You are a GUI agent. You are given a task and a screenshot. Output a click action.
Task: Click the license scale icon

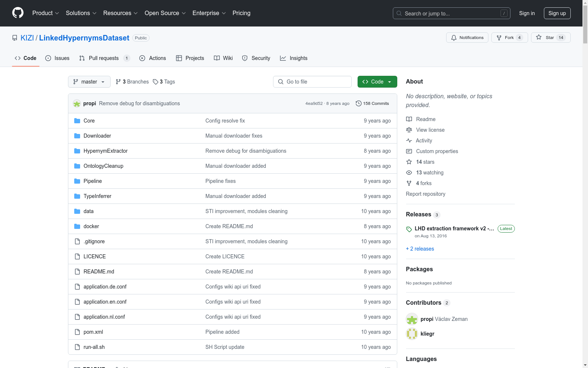click(x=409, y=130)
